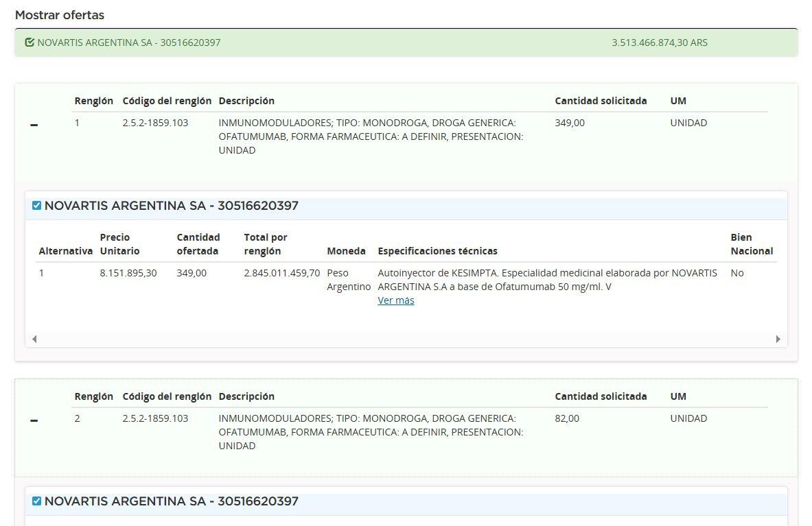Viewport: 812px width, 526px height.
Task: Uncheck the Novartis checkbox under Renglón 2
Action: click(37, 501)
